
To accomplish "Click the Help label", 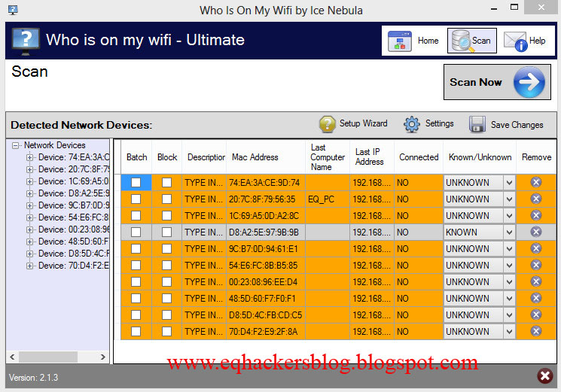I will click(x=537, y=41).
